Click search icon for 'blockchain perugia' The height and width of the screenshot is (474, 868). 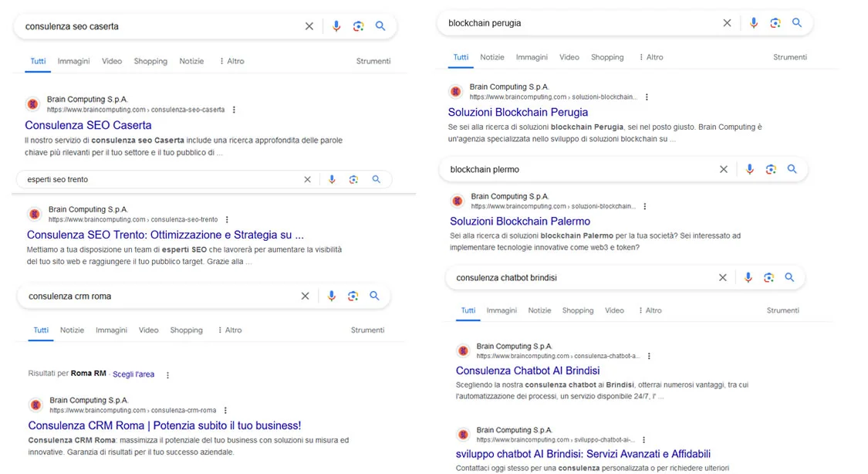[796, 22]
